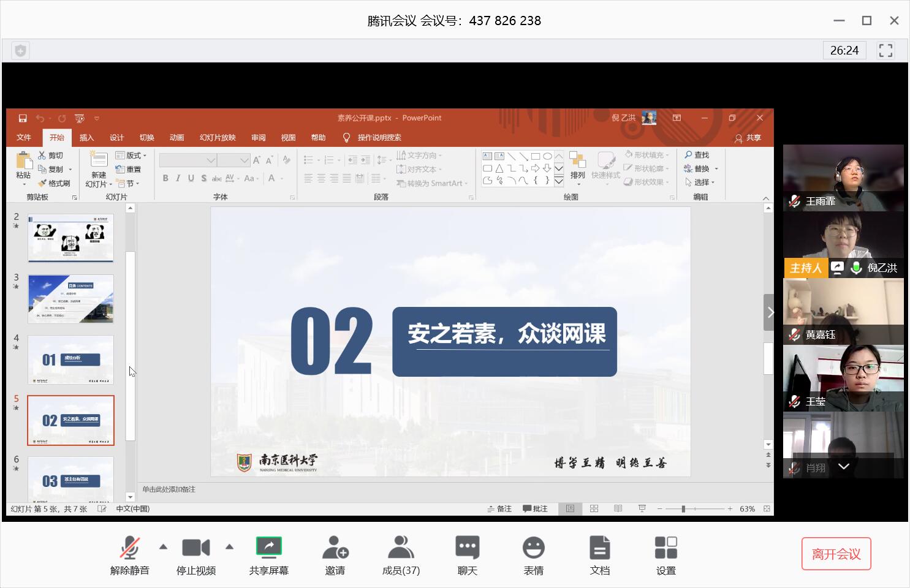Open the 设计 (Design) ribbon tab
This screenshot has width=910, height=588.
point(116,138)
